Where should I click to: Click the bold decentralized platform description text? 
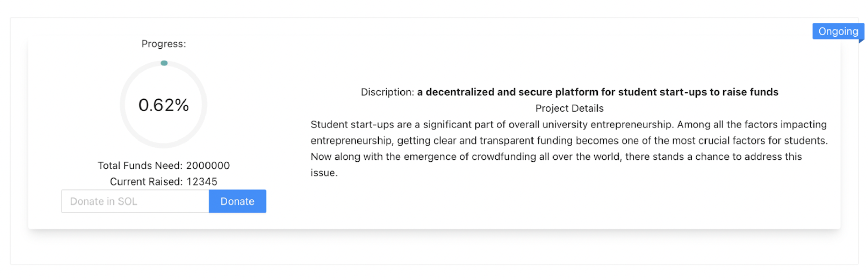point(598,92)
